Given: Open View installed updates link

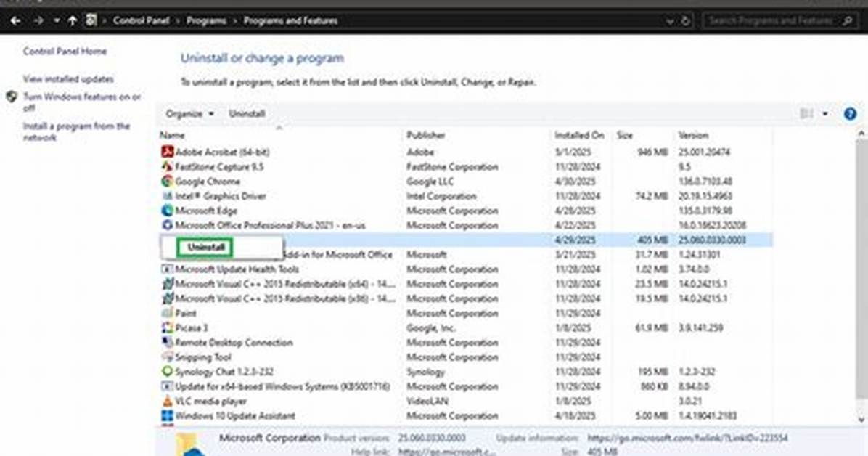Looking at the screenshot, I should [x=68, y=79].
